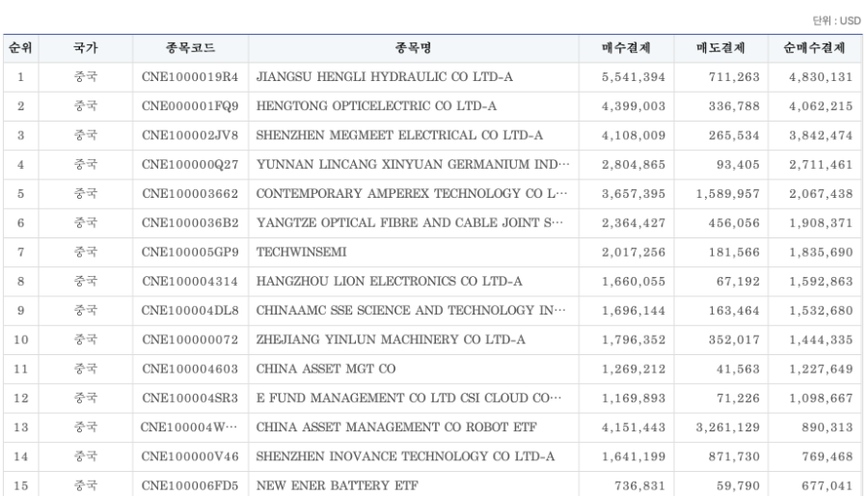Click net buy value 4,830,131
The image size is (868, 496).
tap(821, 77)
